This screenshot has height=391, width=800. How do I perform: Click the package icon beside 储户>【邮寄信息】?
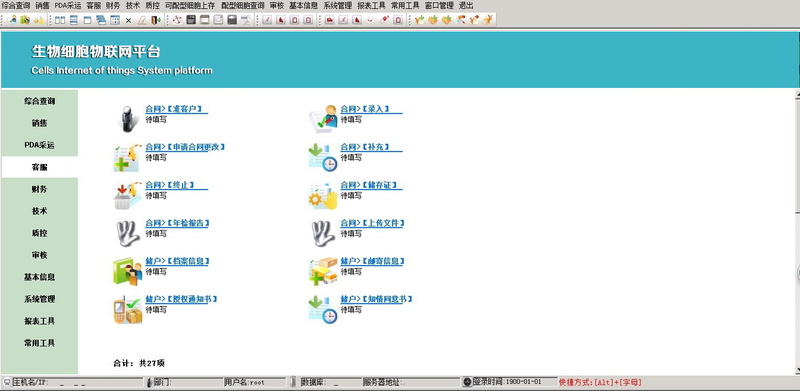click(x=323, y=271)
